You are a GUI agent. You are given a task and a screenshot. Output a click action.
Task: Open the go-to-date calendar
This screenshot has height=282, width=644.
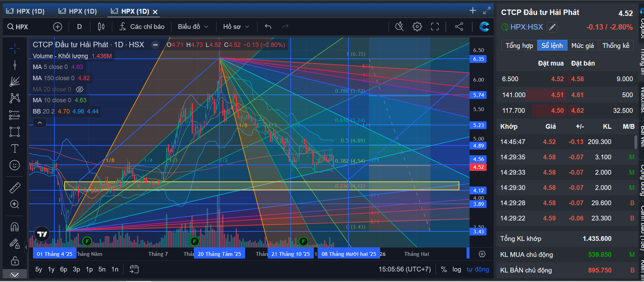(134, 269)
